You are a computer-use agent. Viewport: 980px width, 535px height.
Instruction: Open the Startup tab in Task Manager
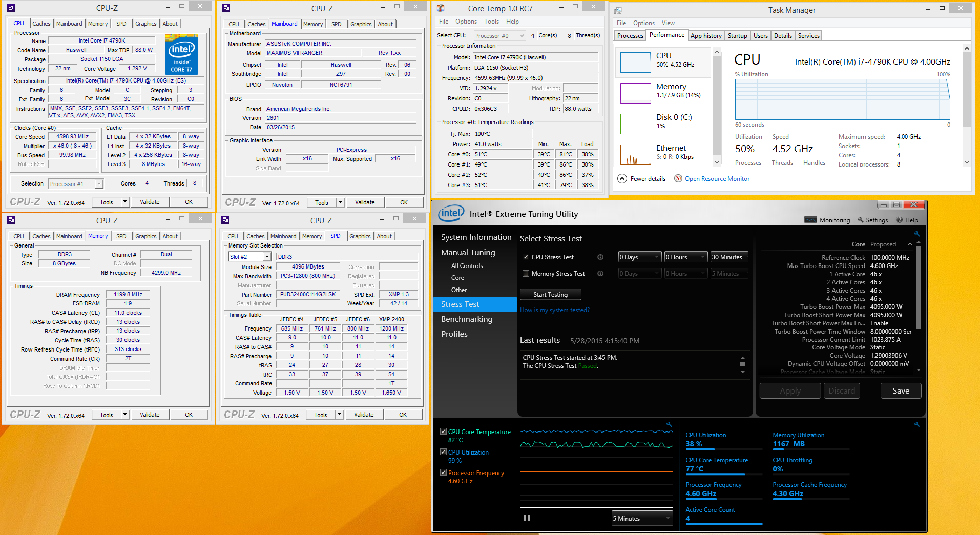[x=737, y=36]
